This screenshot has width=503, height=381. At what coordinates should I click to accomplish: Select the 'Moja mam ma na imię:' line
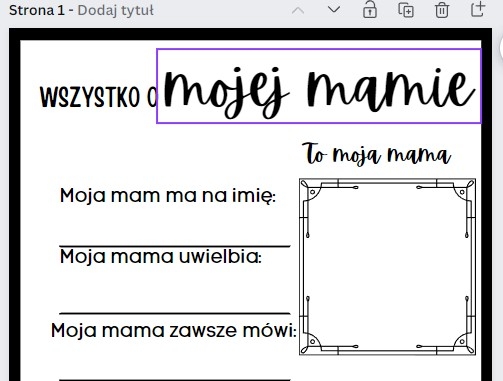(168, 196)
